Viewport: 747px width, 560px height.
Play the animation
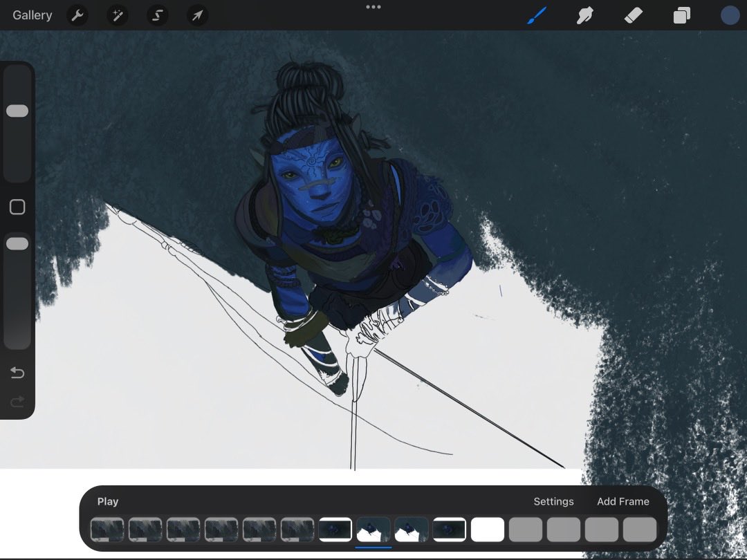(108, 501)
